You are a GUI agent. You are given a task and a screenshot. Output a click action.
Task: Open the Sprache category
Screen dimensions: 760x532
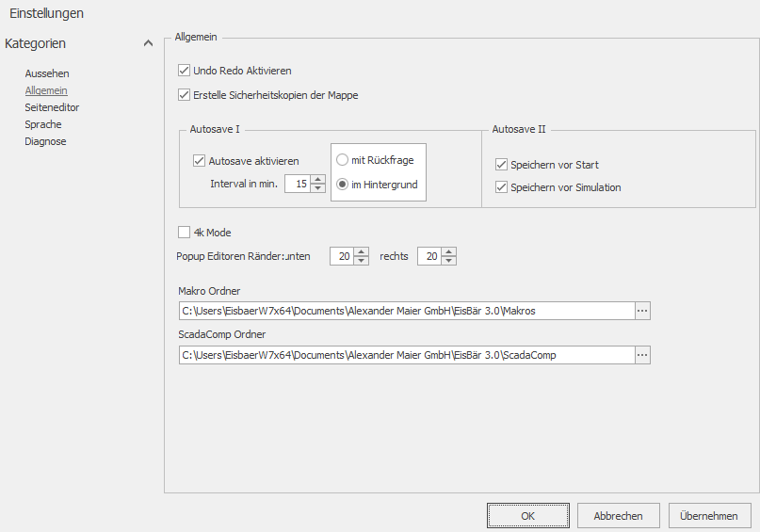43,124
